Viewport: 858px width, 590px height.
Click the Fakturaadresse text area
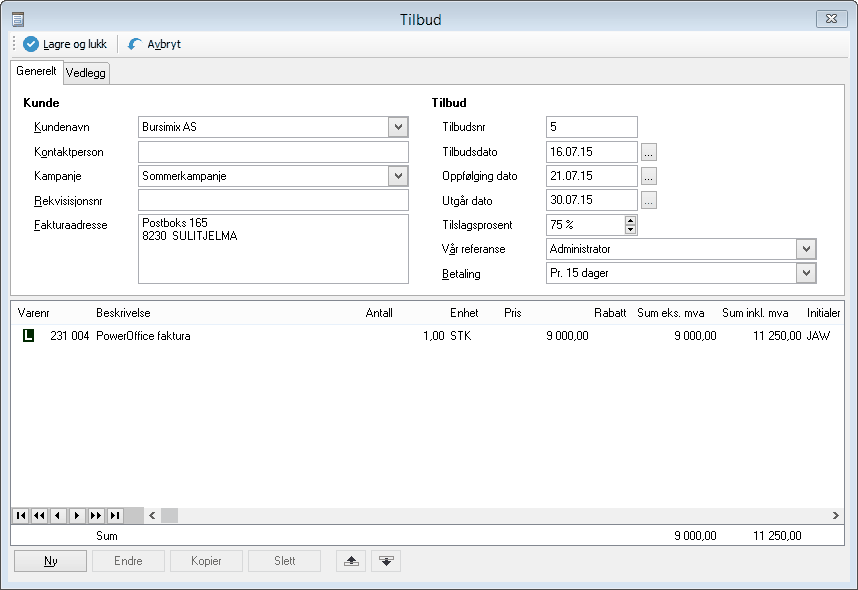click(273, 249)
